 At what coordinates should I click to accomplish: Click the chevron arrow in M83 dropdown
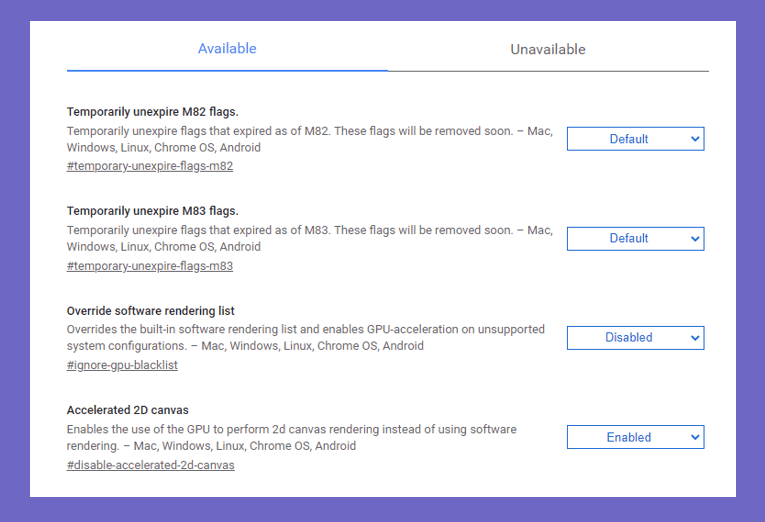pos(695,239)
